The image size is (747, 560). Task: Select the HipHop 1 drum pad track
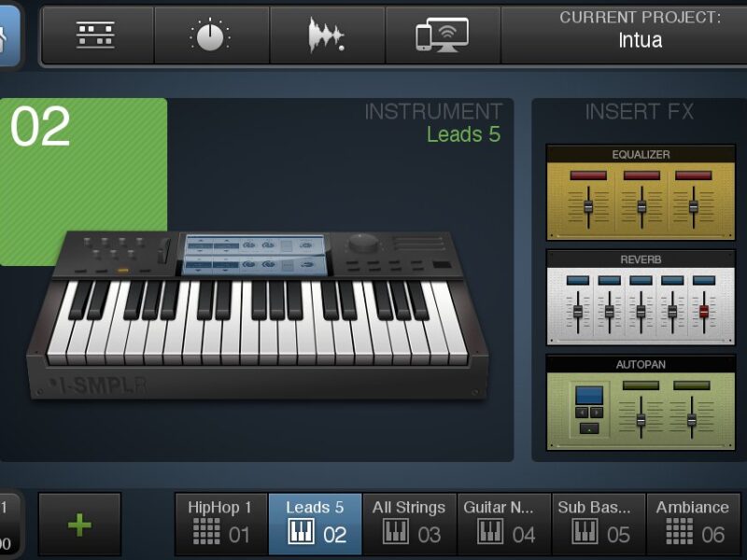pyautogui.click(x=220, y=524)
